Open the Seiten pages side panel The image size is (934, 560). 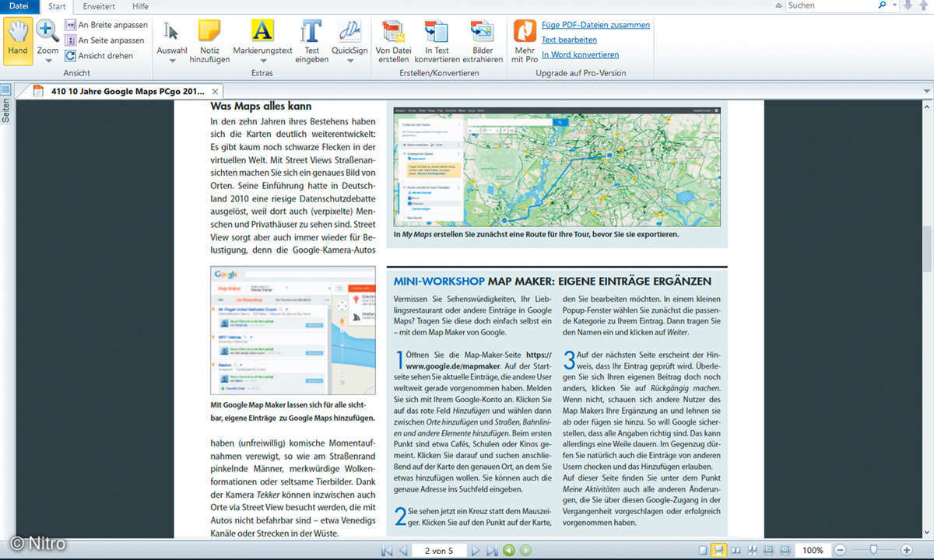pyautogui.click(x=6, y=103)
